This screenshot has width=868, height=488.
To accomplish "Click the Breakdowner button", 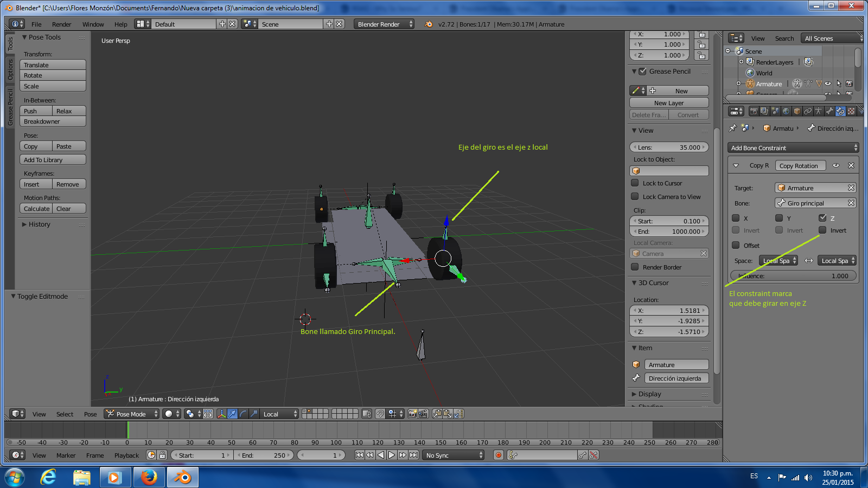I will [53, 121].
